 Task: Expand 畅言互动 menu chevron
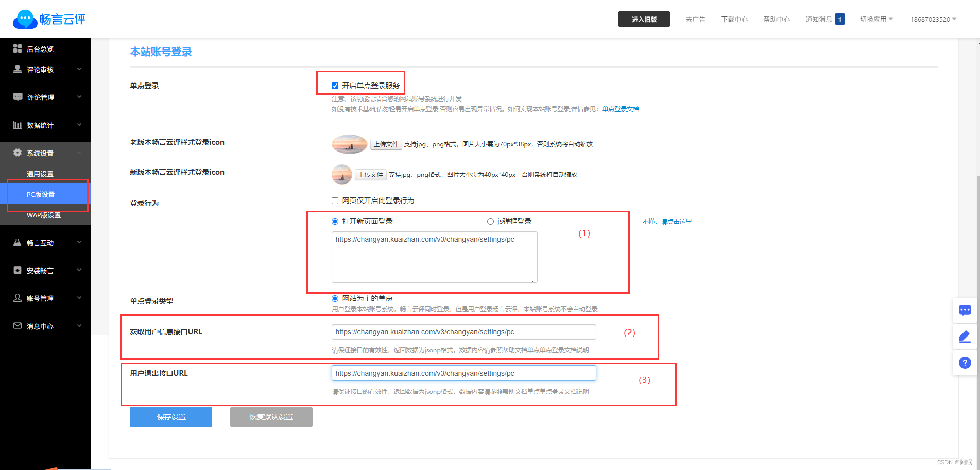[x=79, y=242]
